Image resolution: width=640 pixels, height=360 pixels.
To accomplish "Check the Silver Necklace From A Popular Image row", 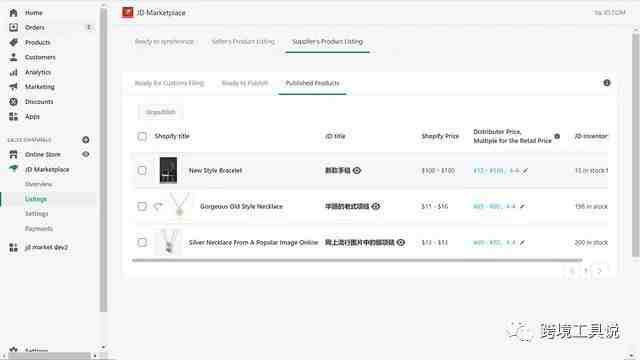I will 142,242.
